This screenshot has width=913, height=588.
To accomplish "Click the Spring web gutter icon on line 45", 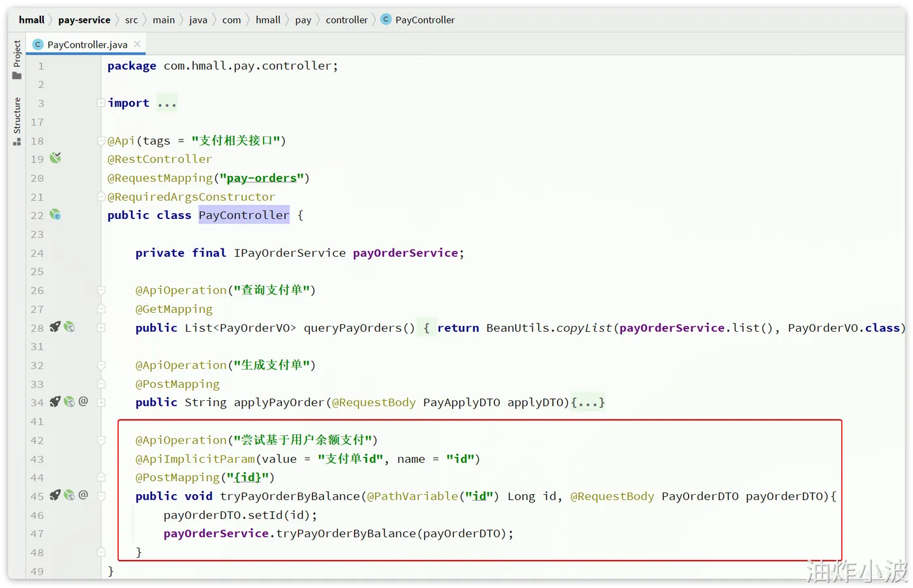I will point(69,495).
